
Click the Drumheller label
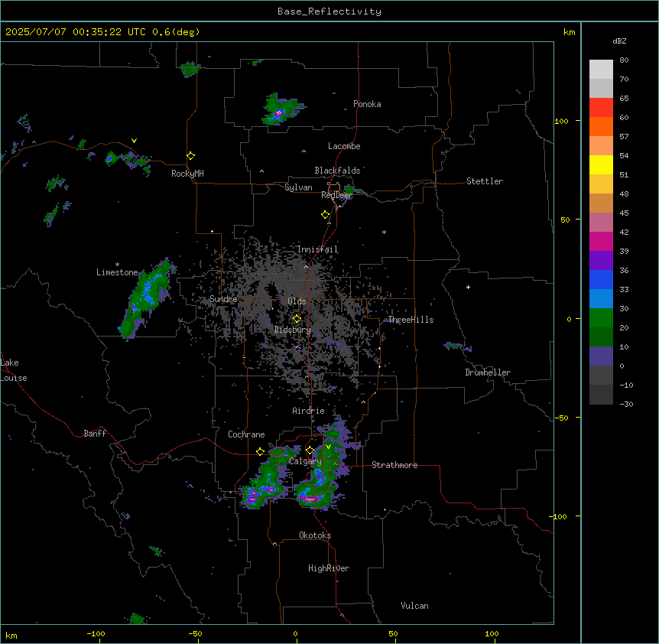pyautogui.click(x=488, y=372)
